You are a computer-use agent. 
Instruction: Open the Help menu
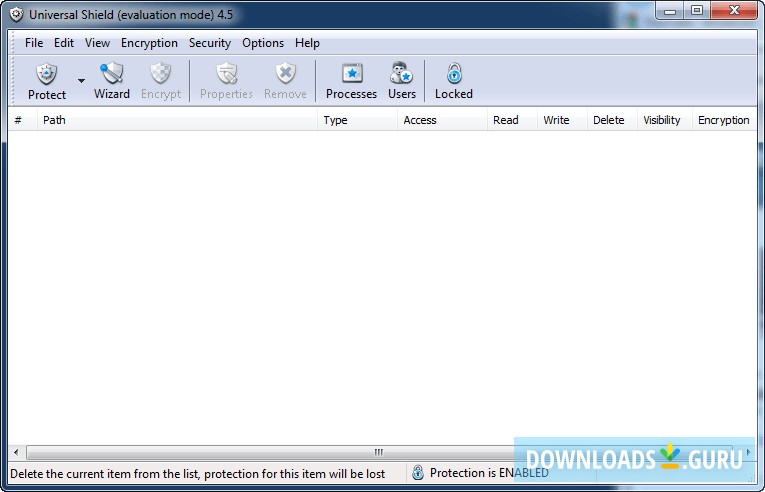coord(307,43)
